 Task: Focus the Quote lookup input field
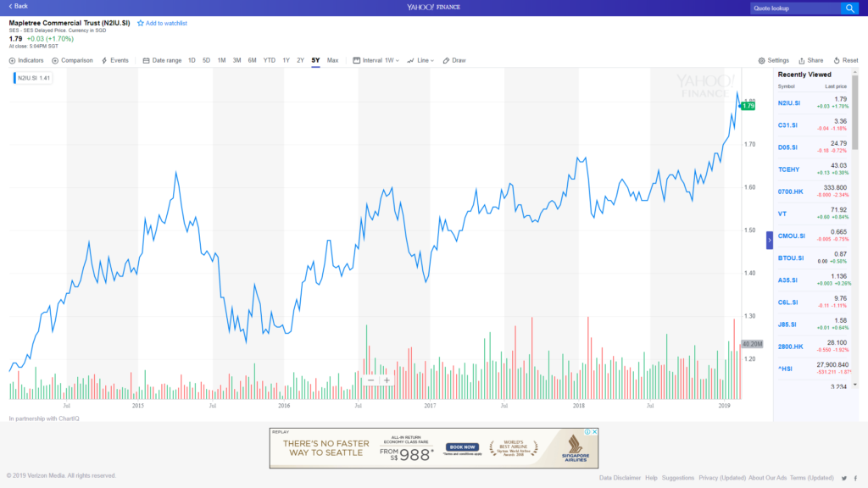(x=795, y=8)
